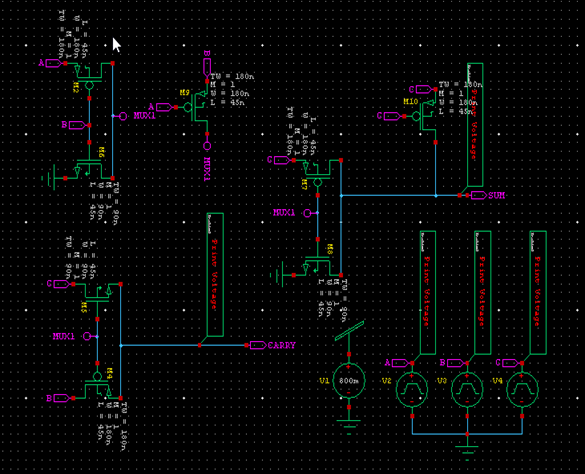The width and height of the screenshot is (585, 474).
Task: Click the yellow V2 label
Action: 387,381
